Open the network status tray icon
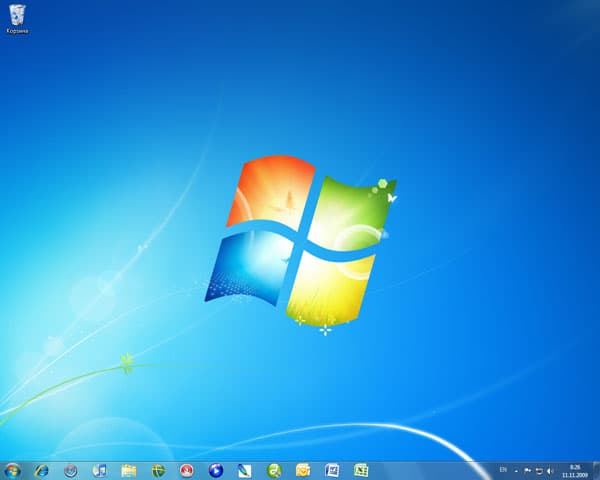600x480 pixels. tap(539, 470)
